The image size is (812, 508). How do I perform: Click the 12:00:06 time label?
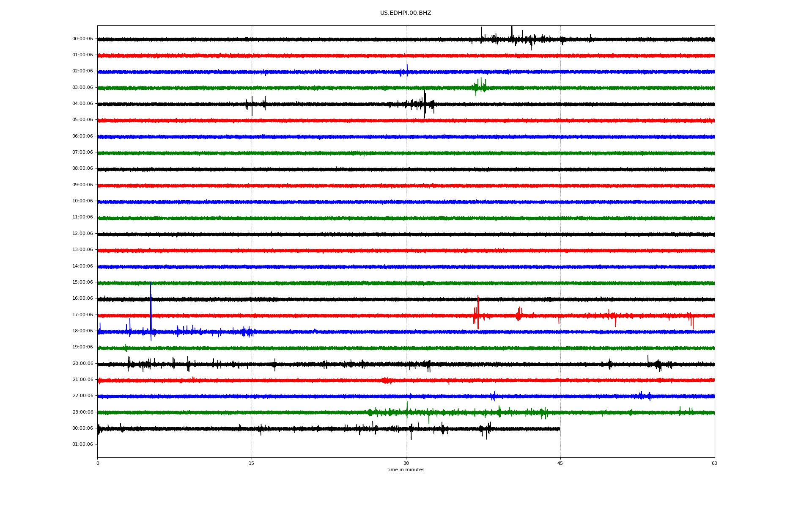pos(82,234)
